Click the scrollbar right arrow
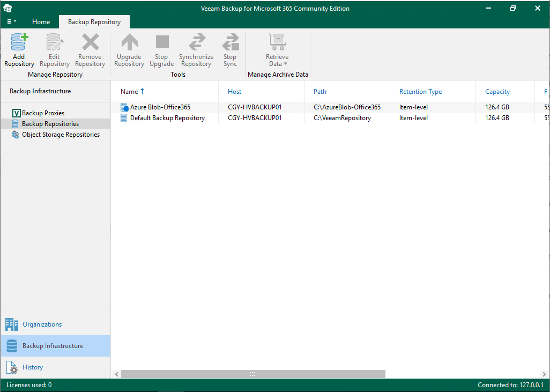The image size is (550, 392). tap(544, 374)
